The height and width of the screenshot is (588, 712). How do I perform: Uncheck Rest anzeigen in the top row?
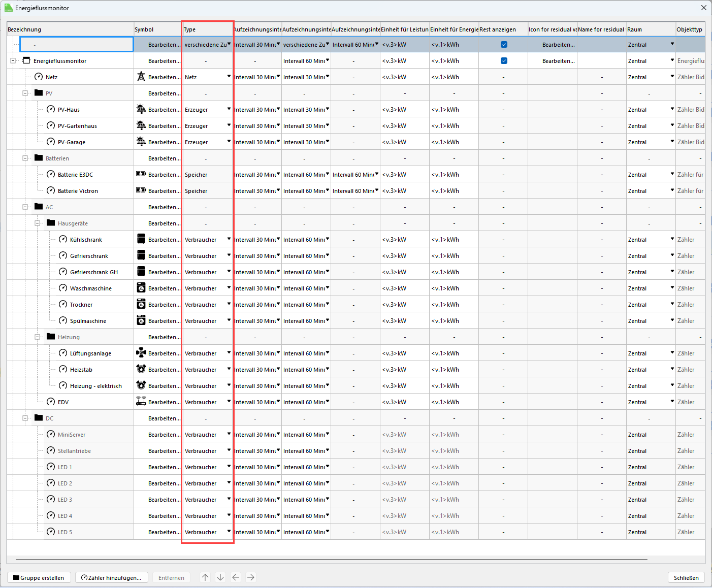tap(504, 45)
